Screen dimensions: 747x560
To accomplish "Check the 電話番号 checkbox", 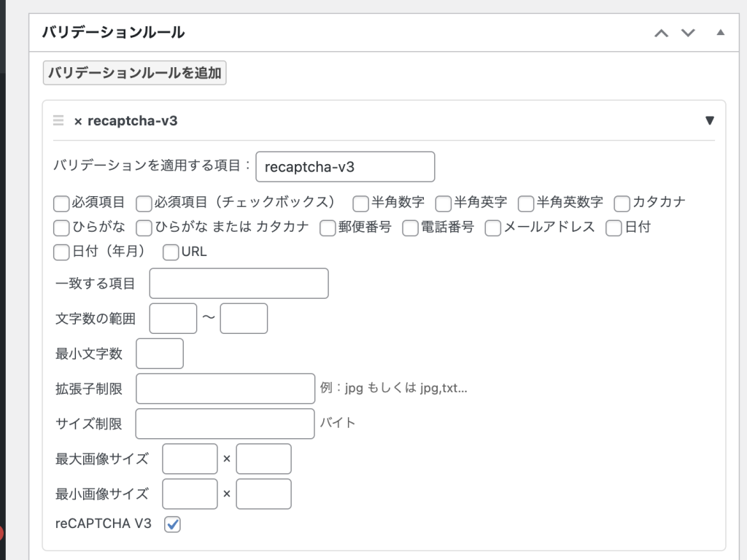I will (410, 228).
